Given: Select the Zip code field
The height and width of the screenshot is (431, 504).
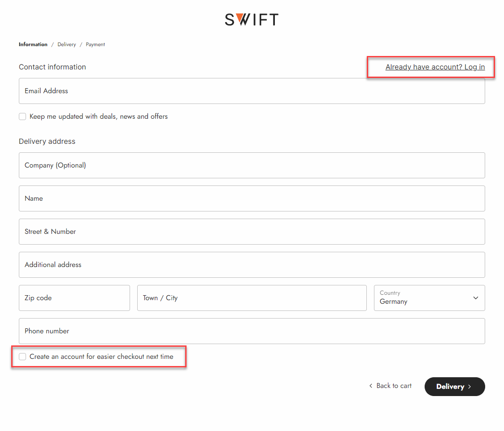Looking at the screenshot, I should (x=74, y=298).
